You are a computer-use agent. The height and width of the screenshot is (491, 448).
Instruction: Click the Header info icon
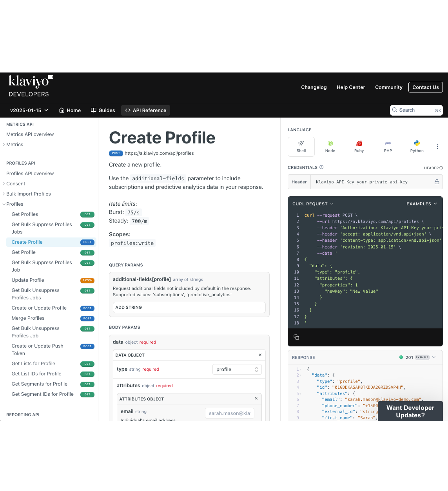[x=441, y=168]
